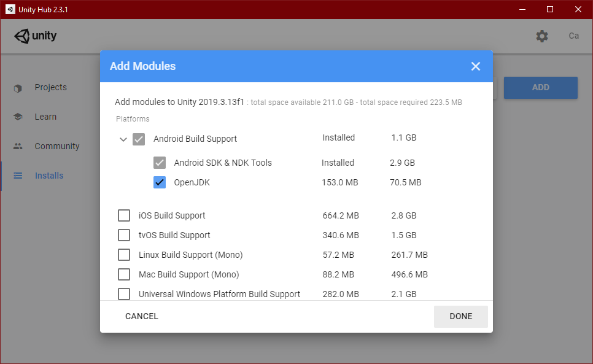593x364 pixels.
Task: Open the Installs tab in sidebar
Action: [48, 176]
